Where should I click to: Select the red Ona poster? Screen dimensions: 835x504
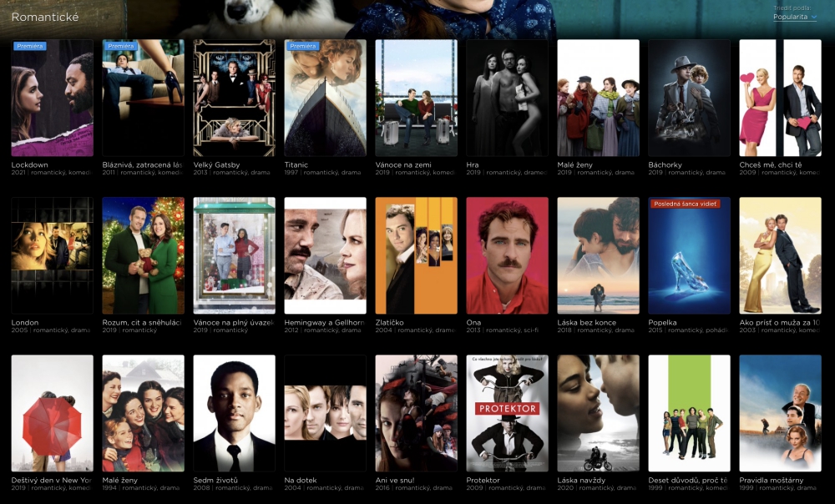[508, 255]
